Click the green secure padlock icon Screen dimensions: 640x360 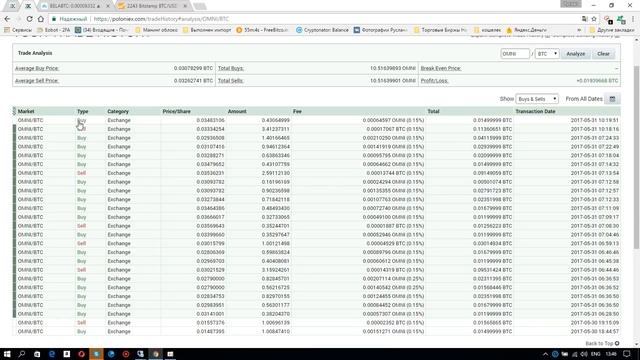(x=54, y=19)
